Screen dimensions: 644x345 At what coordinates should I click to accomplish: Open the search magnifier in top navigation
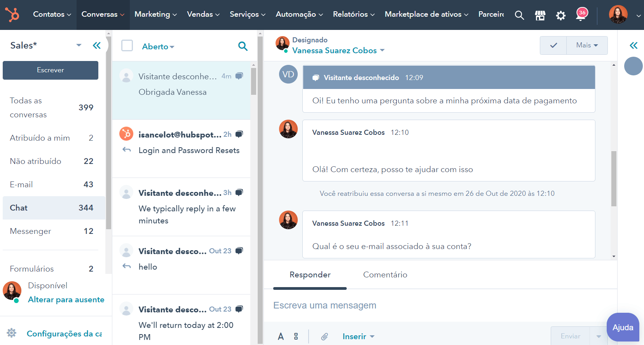pos(519,15)
